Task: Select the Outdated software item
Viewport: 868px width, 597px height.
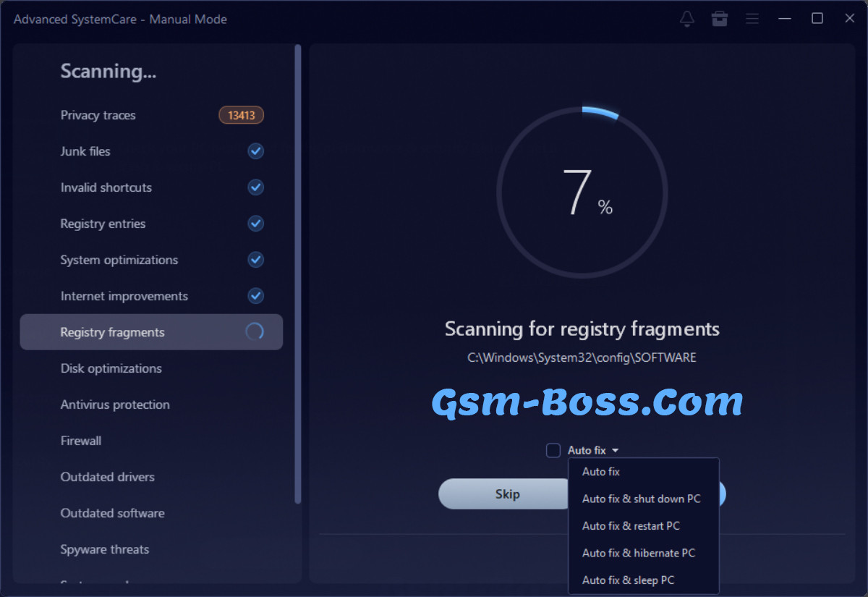Action: [x=113, y=513]
